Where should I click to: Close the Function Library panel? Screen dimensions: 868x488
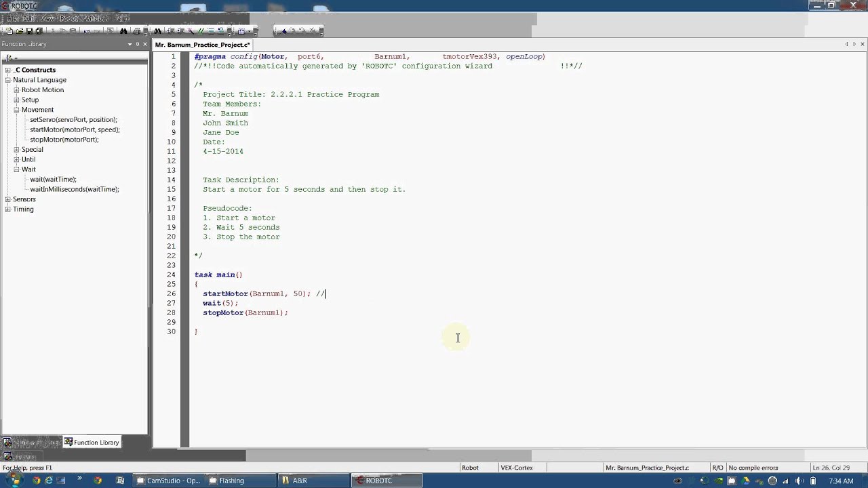145,44
